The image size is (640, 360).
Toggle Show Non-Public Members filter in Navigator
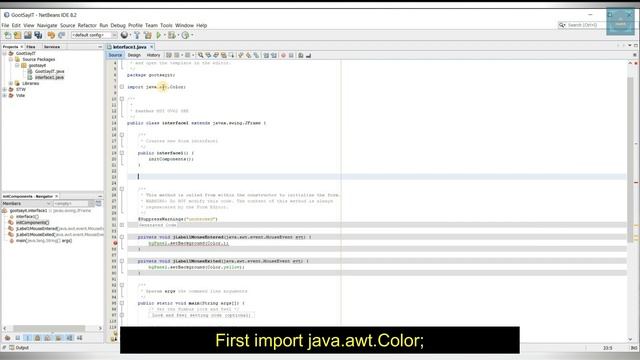click(x=38, y=338)
